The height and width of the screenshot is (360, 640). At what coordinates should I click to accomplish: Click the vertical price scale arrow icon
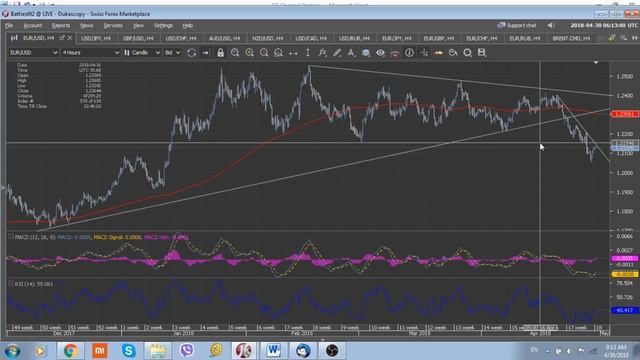308,53
